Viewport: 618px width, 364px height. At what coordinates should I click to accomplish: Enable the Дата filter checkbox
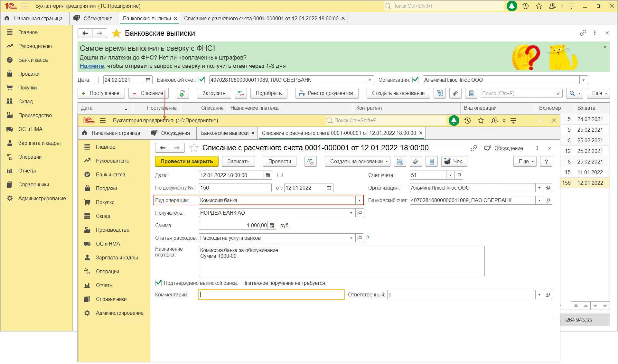click(96, 80)
